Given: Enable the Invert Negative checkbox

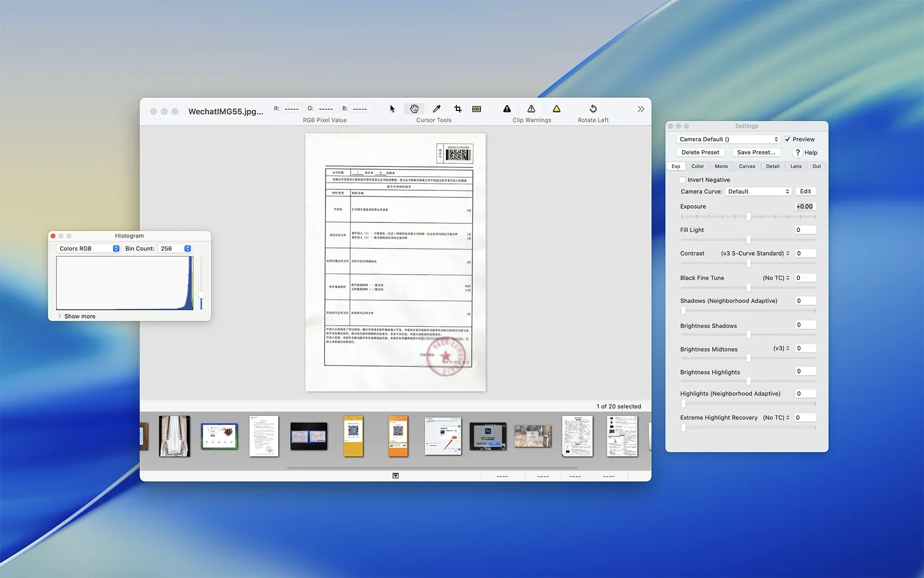Looking at the screenshot, I should 683,180.
